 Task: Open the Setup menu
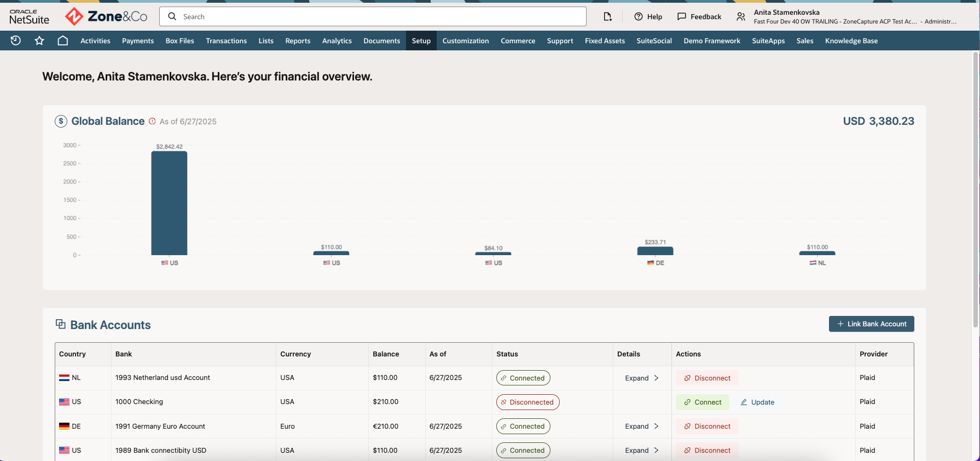coord(421,41)
